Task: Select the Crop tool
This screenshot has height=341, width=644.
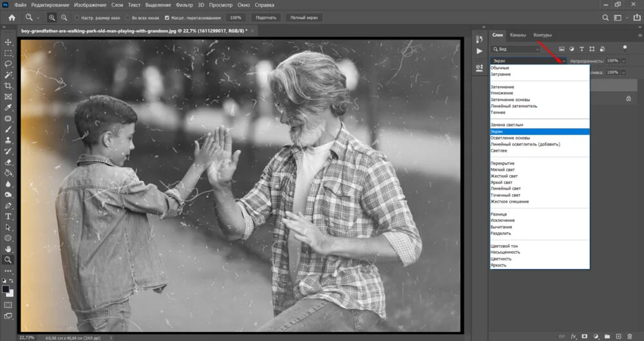Action: click(x=8, y=86)
